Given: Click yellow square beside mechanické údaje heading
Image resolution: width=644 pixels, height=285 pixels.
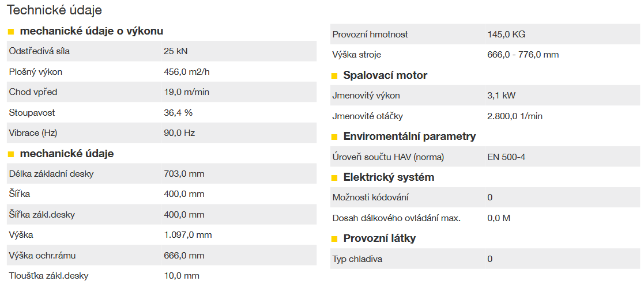Looking at the screenshot, I should click(x=11, y=154).
